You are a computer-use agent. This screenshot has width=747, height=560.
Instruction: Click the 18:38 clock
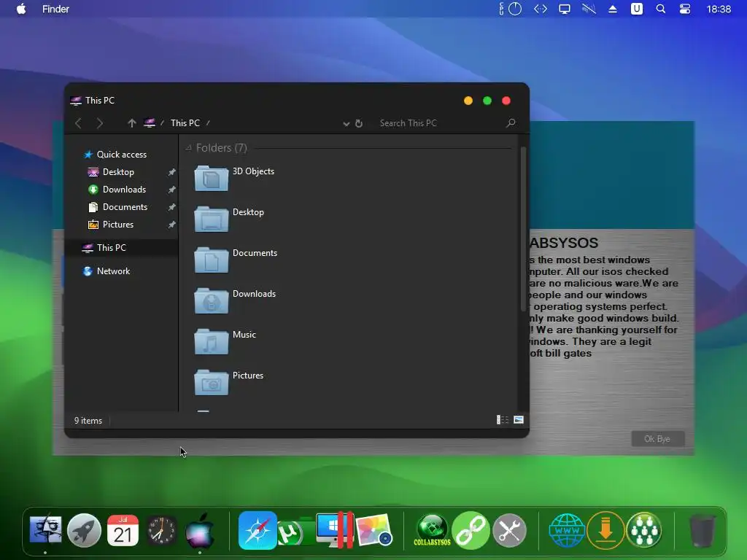point(719,9)
